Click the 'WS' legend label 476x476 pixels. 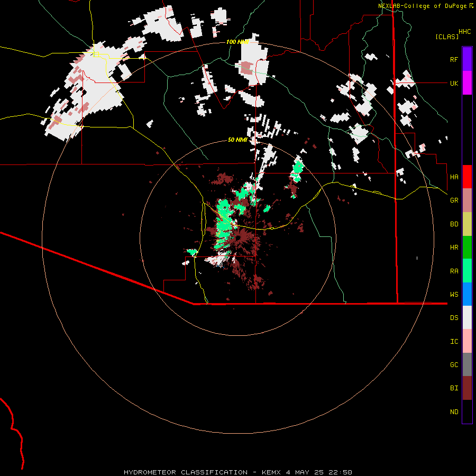pos(454,295)
